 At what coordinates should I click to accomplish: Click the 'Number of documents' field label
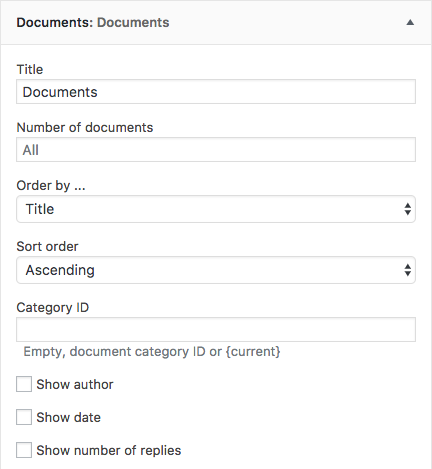pyautogui.click(x=85, y=127)
